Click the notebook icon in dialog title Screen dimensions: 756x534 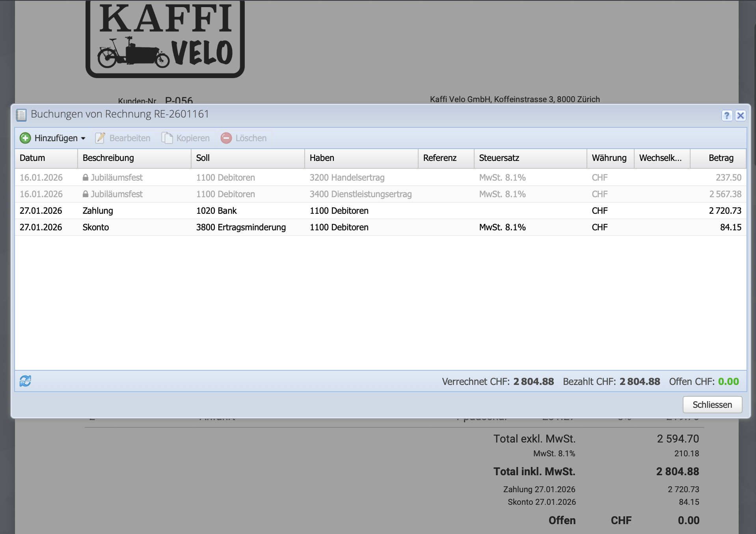pyautogui.click(x=21, y=115)
